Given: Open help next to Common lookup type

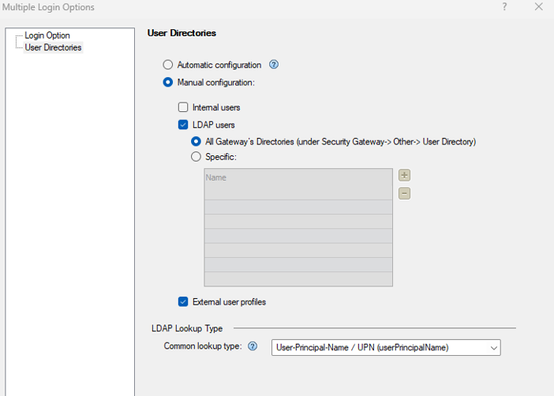Looking at the screenshot, I should [252, 346].
